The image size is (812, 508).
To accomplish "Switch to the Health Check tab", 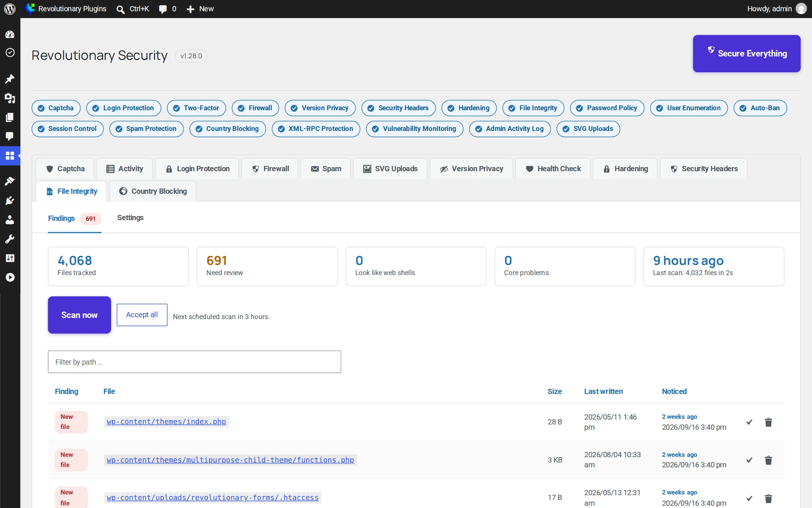I will pyautogui.click(x=553, y=169).
